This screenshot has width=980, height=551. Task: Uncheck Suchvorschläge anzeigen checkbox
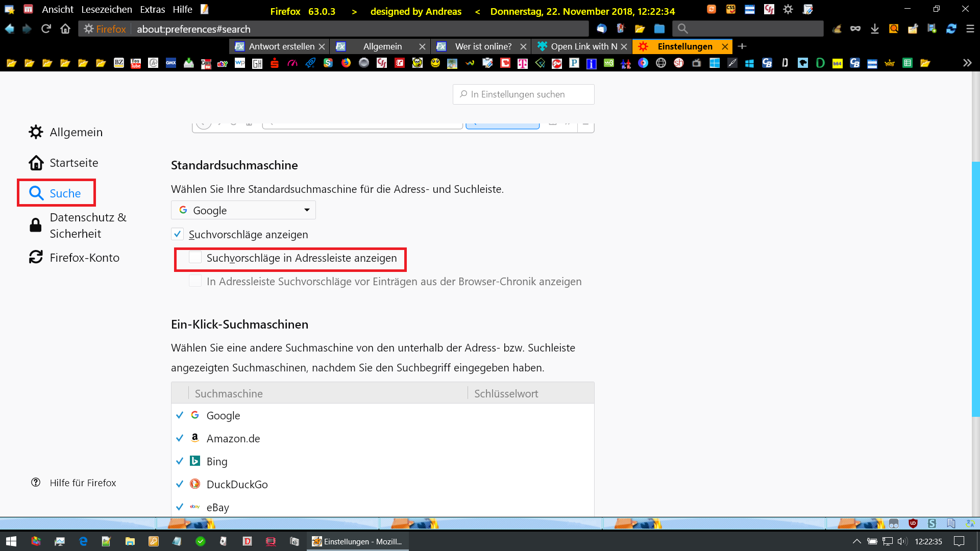tap(177, 234)
